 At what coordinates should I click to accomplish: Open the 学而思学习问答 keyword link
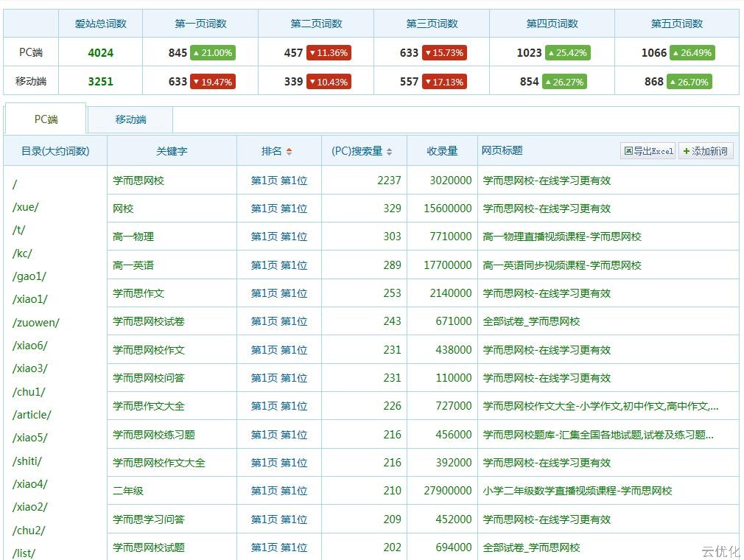click(x=149, y=519)
